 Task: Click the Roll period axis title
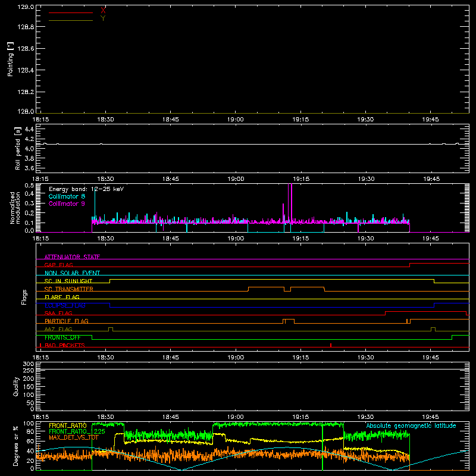point(18,148)
